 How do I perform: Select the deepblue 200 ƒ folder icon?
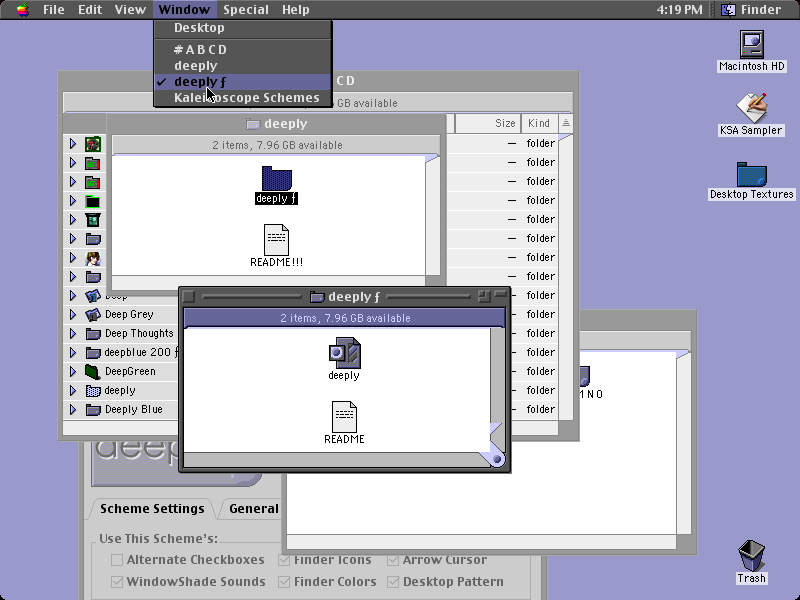pyautogui.click(x=93, y=353)
